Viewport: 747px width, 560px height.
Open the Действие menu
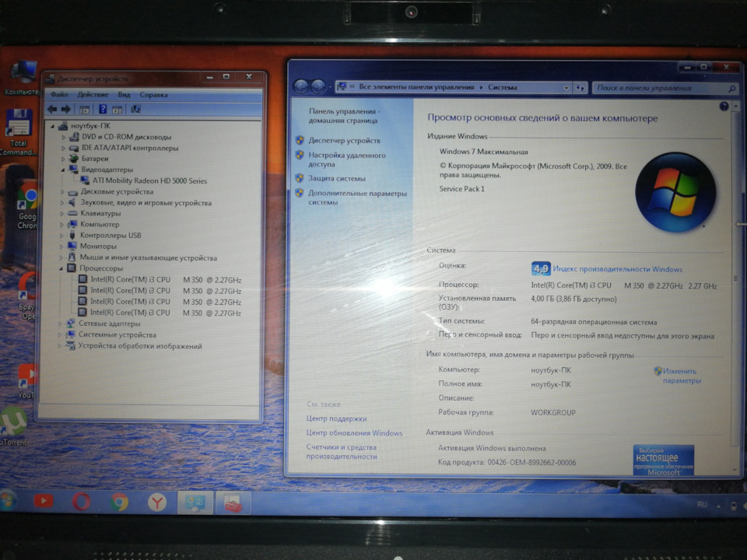point(93,94)
